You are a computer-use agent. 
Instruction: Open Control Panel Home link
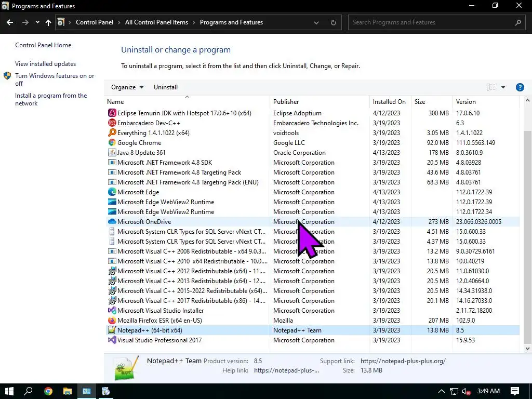coord(43,45)
